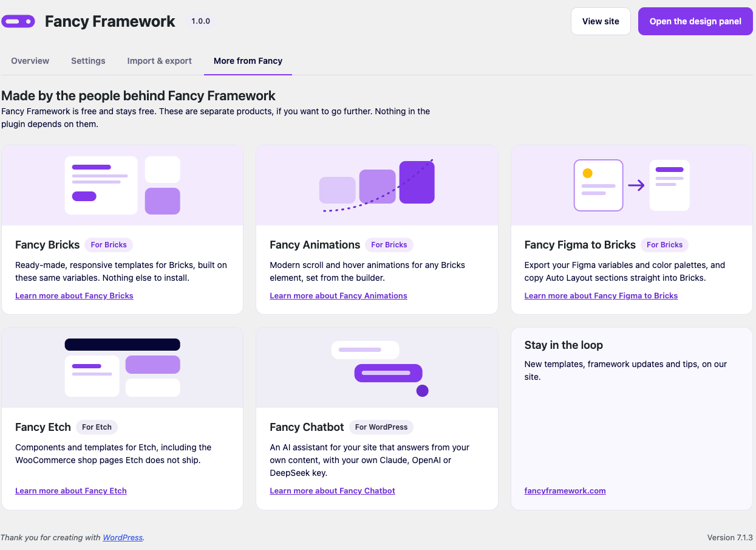Click the View site button

pyautogui.click(x=601, y=21)
